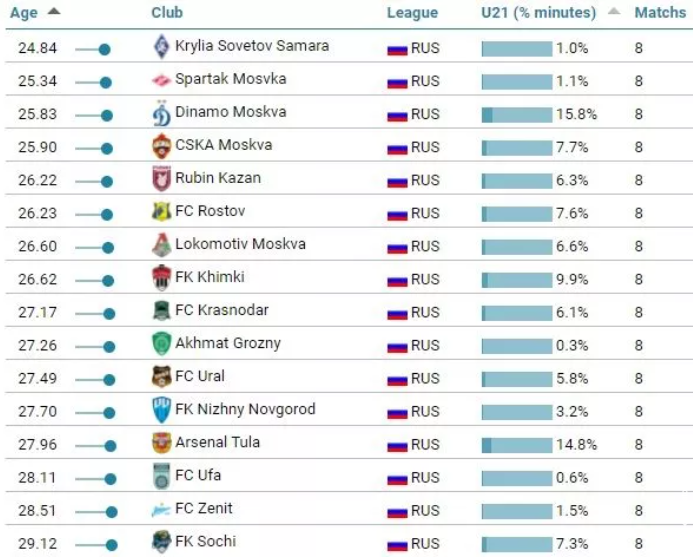Click the FC Zenit club logo
Screen dimensions: 693x558
[162, 509]
